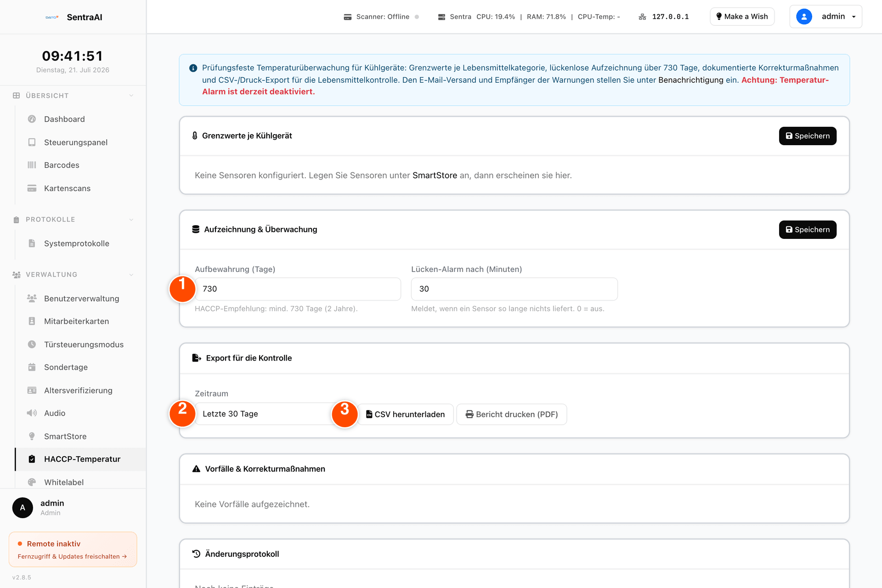Save the Aufzeichnung & Überwachung settings

point(808,230)
